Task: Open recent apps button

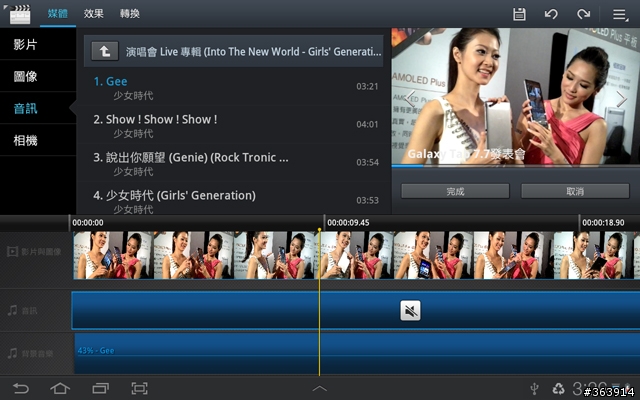Action: tap(100, 388)
